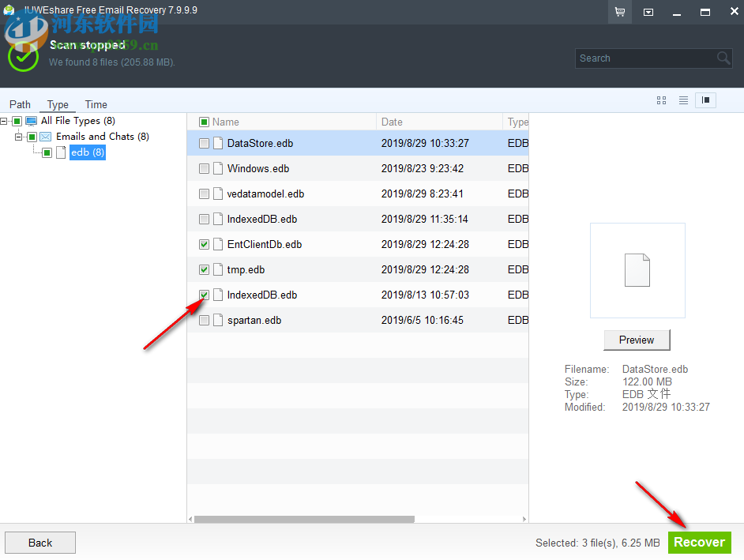
Task: Click the green scan-complete checkmark icon
Action: [x=23, y=56]
